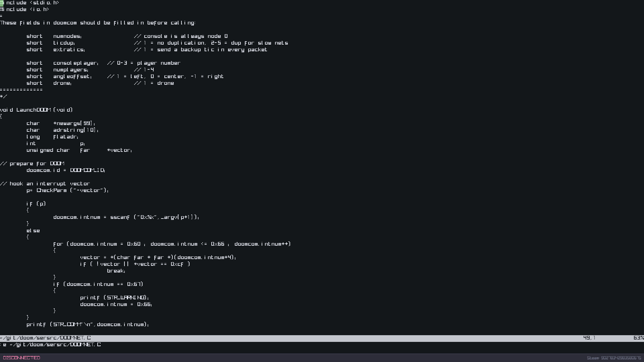The width and height of the screenshot is (644, 362).
Task: Click the break statement inside the for loop
Action: (x=116, y=270)
